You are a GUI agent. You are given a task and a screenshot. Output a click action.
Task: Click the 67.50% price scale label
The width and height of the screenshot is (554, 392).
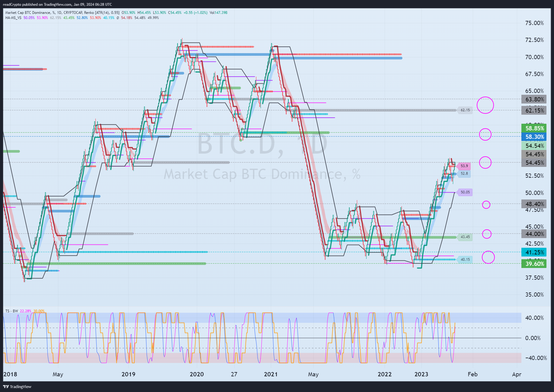point(534,74)
